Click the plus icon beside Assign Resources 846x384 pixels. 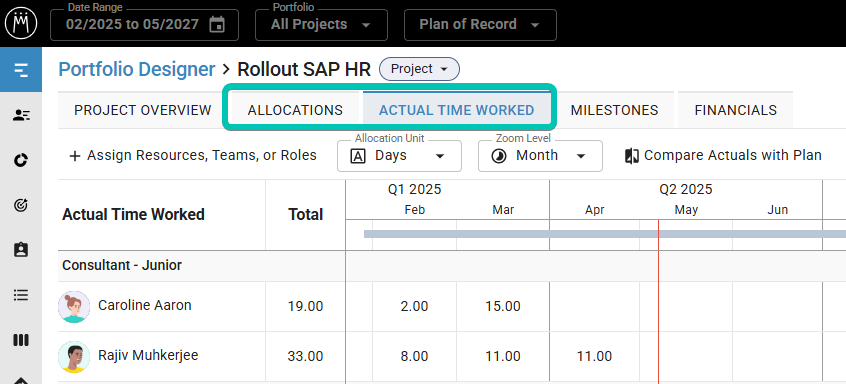pos(75,156)
